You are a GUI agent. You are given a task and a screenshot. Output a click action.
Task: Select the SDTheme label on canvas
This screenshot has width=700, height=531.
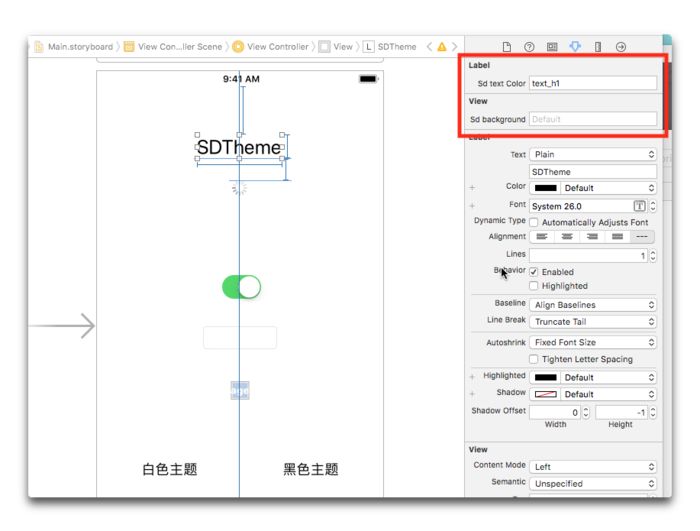[x=239, y=147]
